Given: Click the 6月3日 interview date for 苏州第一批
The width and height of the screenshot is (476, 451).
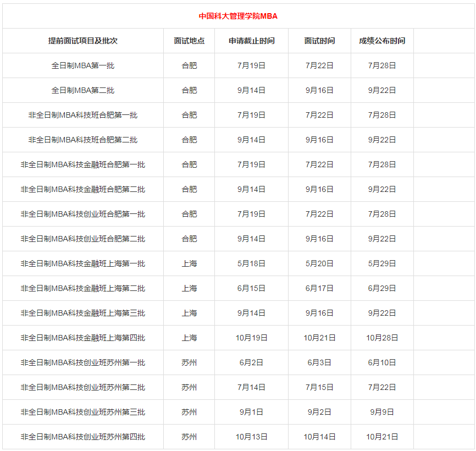Looking at the screenshot, I should pos(319,362).
